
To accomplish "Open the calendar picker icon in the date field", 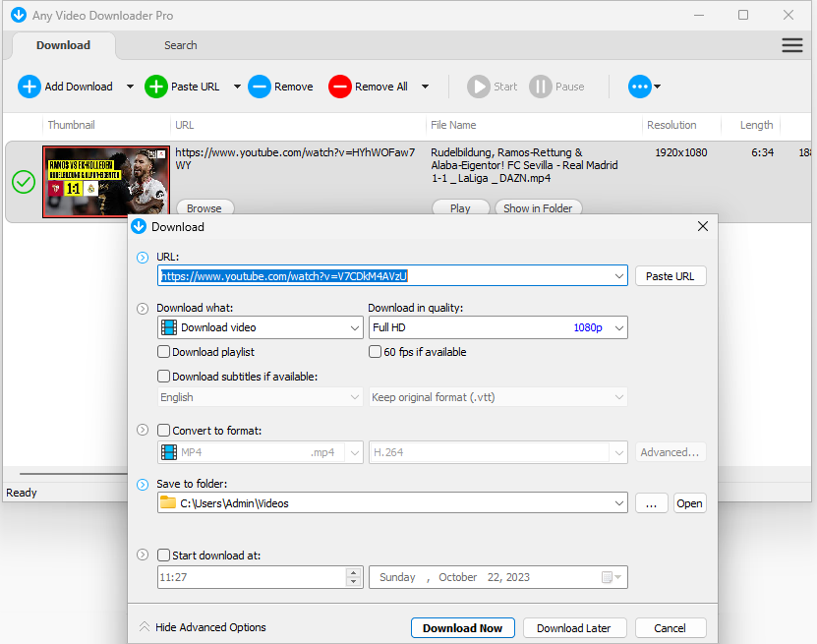I will (x=611, y=577).
